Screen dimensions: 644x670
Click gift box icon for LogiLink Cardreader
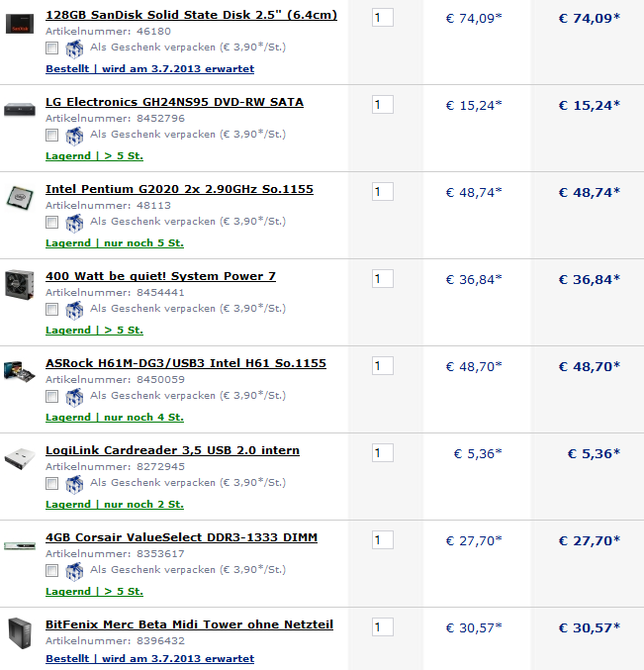[74, 485]
